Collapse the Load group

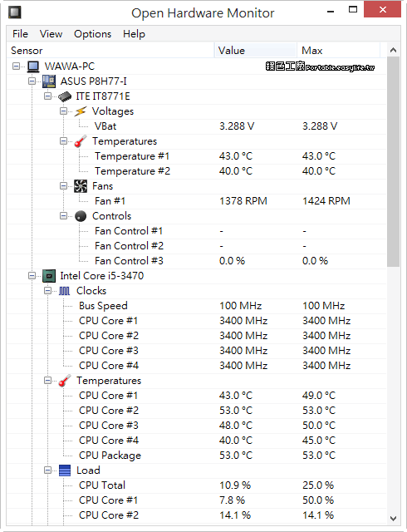48,470
